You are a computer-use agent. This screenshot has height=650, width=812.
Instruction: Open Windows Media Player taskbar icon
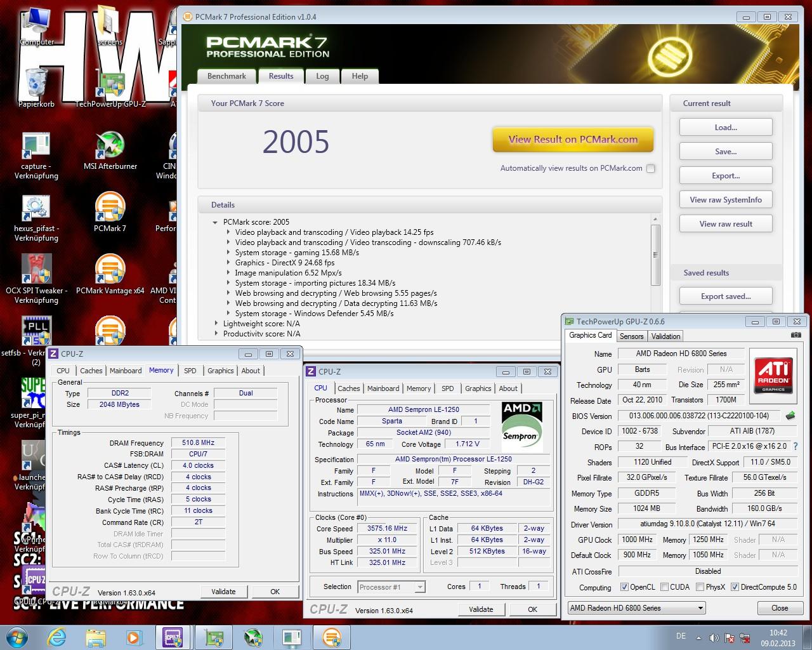coord(133,637)
